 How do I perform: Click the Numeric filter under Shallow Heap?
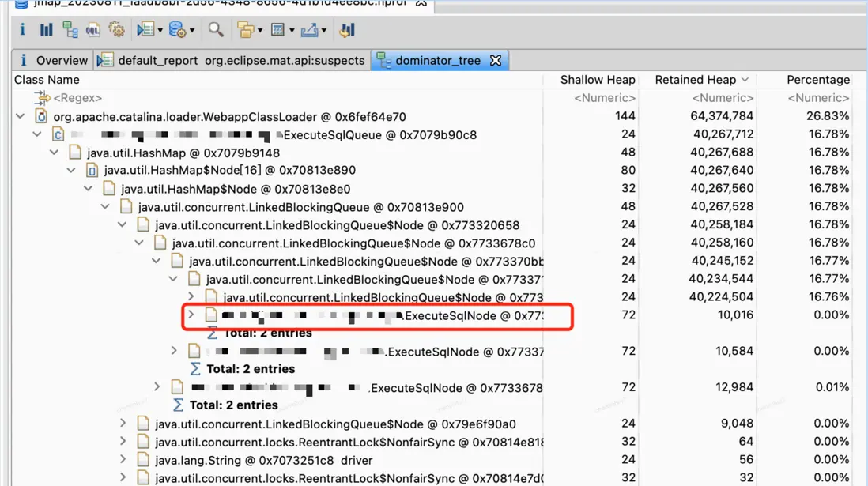pyautogui.click(x=605, y=98)
